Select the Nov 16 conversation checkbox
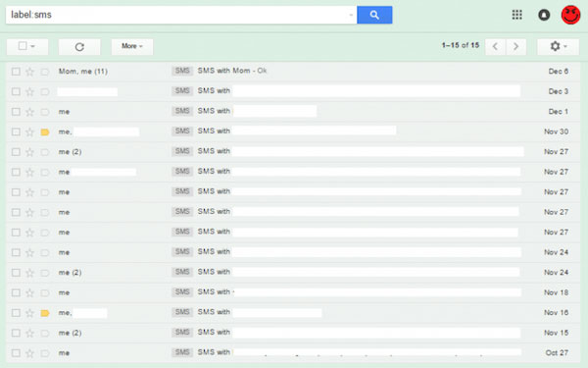The height and width of the screenshot is (368, 588). (16, 313)
